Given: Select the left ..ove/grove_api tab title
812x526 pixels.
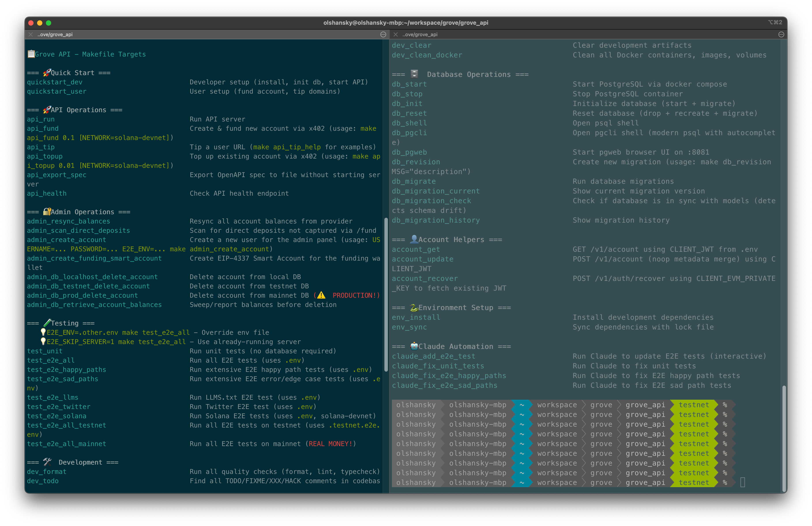Looking at the screenshot, I should [x=55, y=34].
